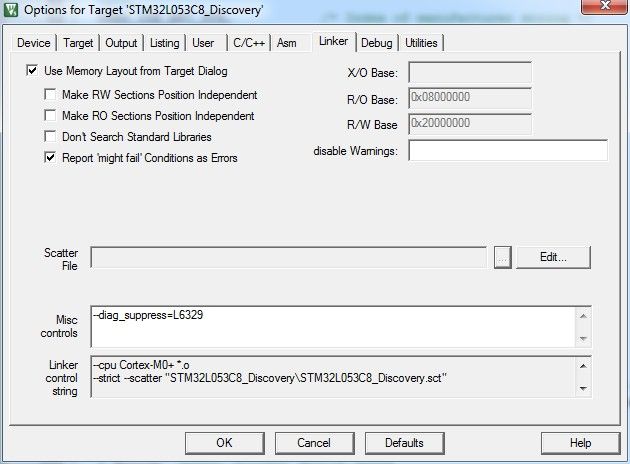Click the --cpu Cortex-M0+ *.o line
630x464 pixels.
141,365
